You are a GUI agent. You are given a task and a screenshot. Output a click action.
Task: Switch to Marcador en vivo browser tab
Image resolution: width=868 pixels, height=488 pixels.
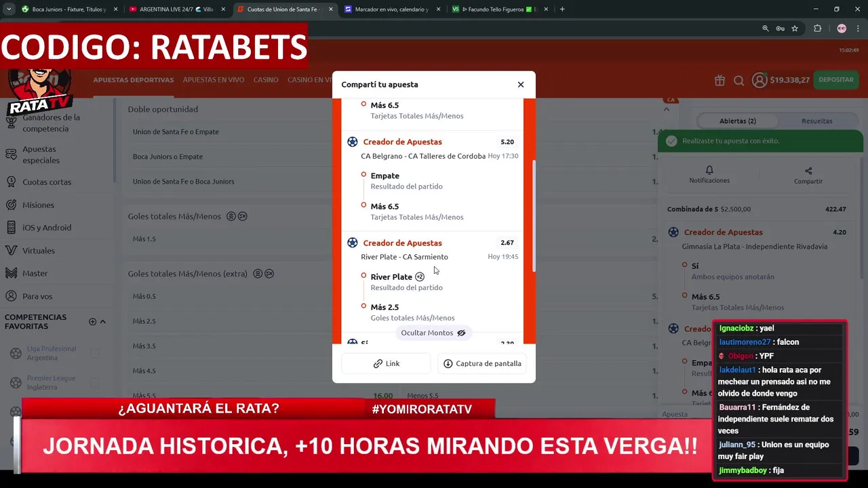click(x=392, y=9)
